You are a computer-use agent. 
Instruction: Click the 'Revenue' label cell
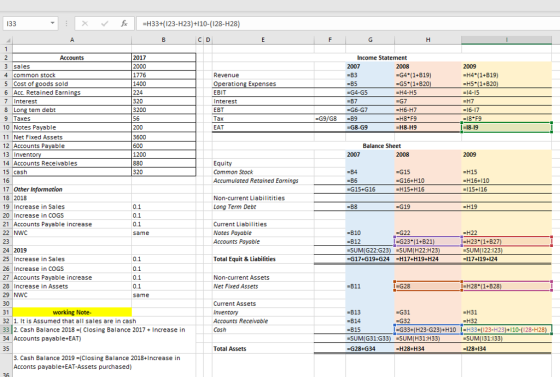click(263, 75)
